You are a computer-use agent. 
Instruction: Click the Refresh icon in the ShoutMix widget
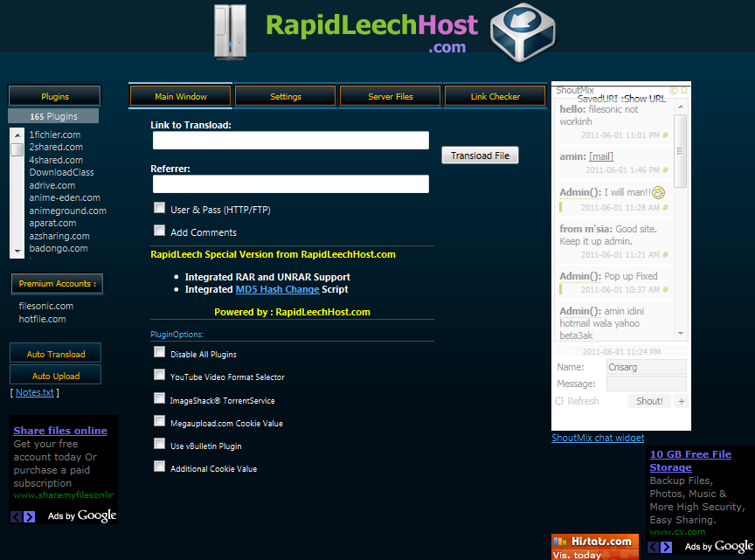(x=561, y=401)
